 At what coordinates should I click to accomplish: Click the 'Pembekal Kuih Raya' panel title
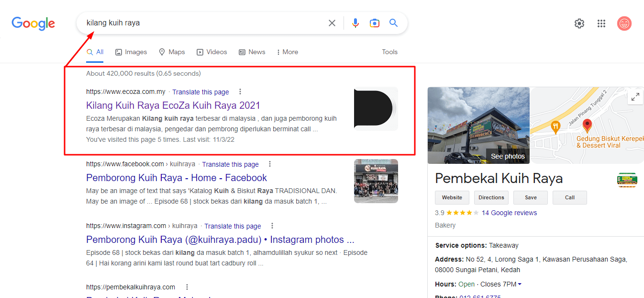coord(499,179)
